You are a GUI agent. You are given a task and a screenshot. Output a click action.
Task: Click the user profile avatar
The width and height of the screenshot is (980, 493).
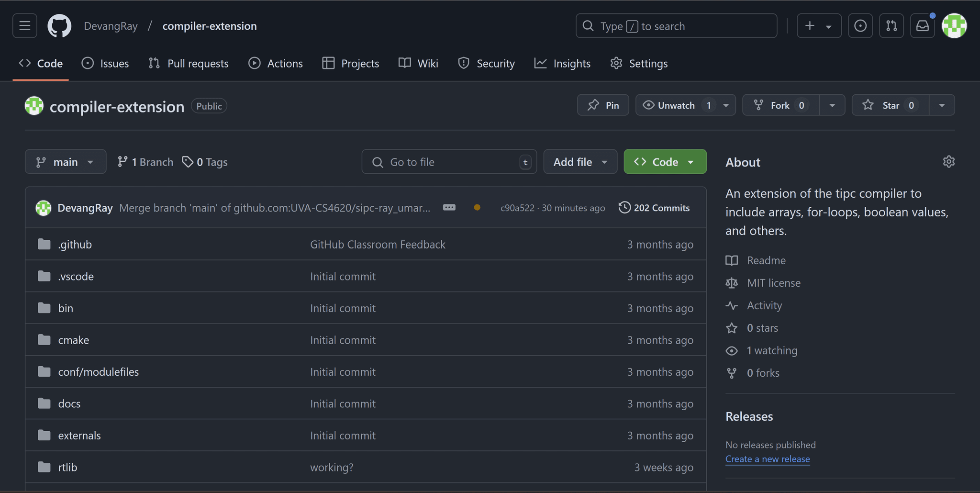(954, 26)
